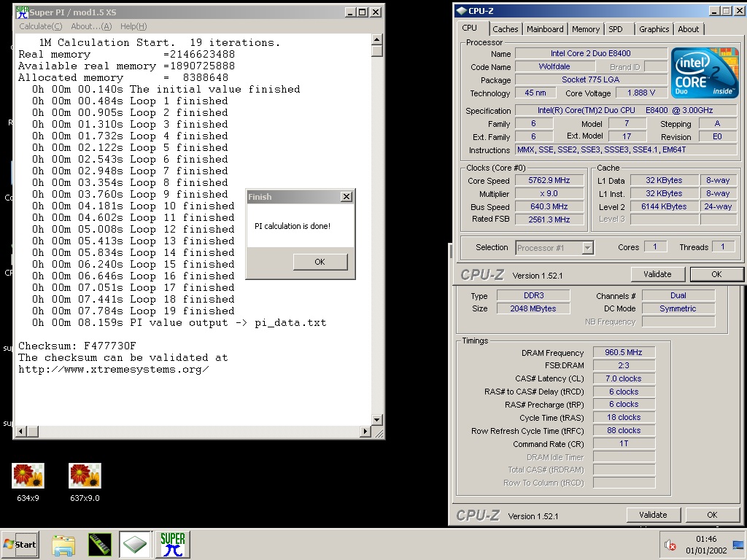
Task: Click the Rated FSB 2561.3 MHz value
Action: coord(549,219)
